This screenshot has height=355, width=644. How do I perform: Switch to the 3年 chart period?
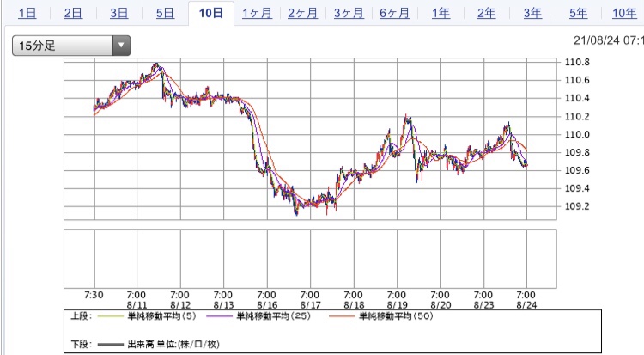tap(532, 13)
